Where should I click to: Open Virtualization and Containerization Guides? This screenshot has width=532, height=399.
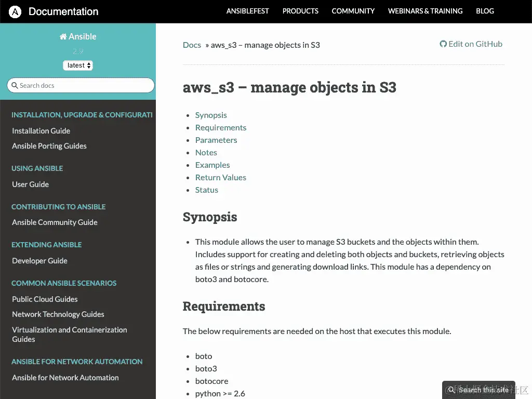pos(70,335)
